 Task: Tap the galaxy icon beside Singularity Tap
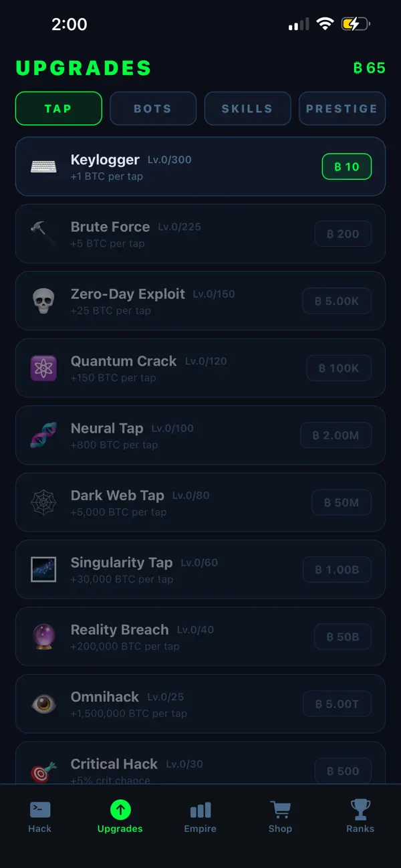pyautogui.click(x=43, y=569)
